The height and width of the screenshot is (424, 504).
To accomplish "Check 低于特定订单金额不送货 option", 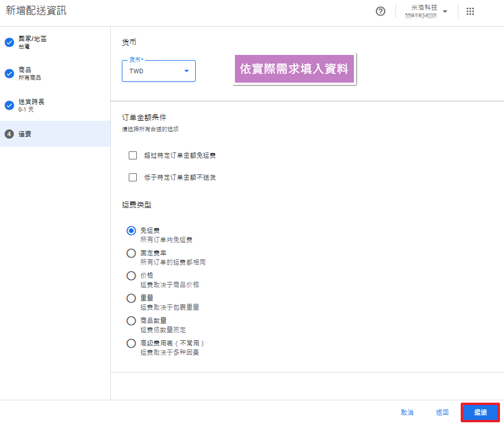I will tap(133, 177).
